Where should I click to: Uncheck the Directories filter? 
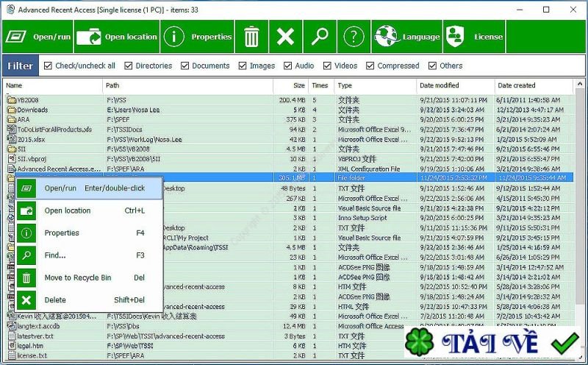(128, 65)
